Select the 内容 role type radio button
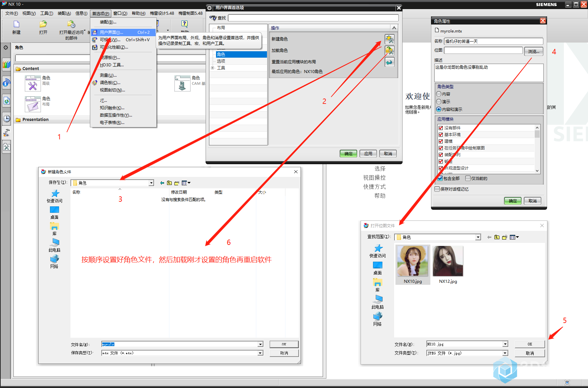The image size is (588, 388). [x=439, y=94]
